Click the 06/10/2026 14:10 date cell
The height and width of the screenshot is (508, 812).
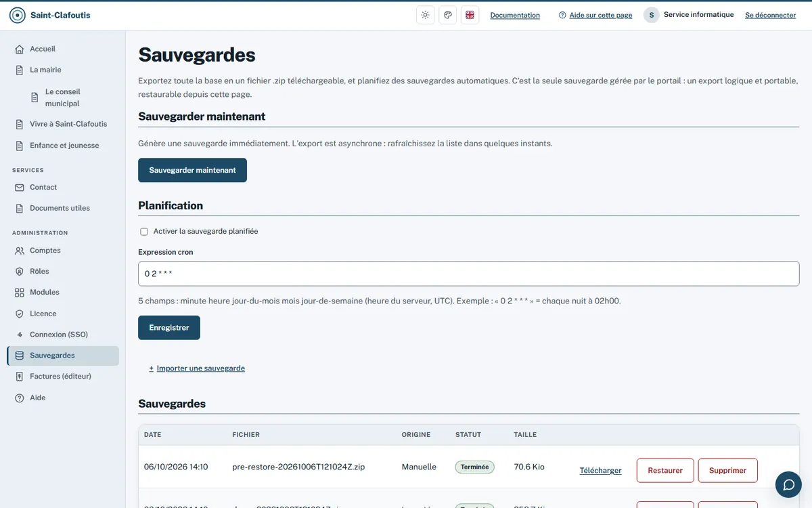click(176, 467)
